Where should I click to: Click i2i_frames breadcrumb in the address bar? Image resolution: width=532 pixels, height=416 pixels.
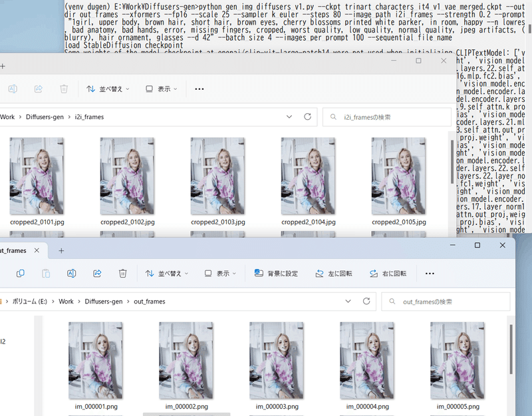[89, 117]
